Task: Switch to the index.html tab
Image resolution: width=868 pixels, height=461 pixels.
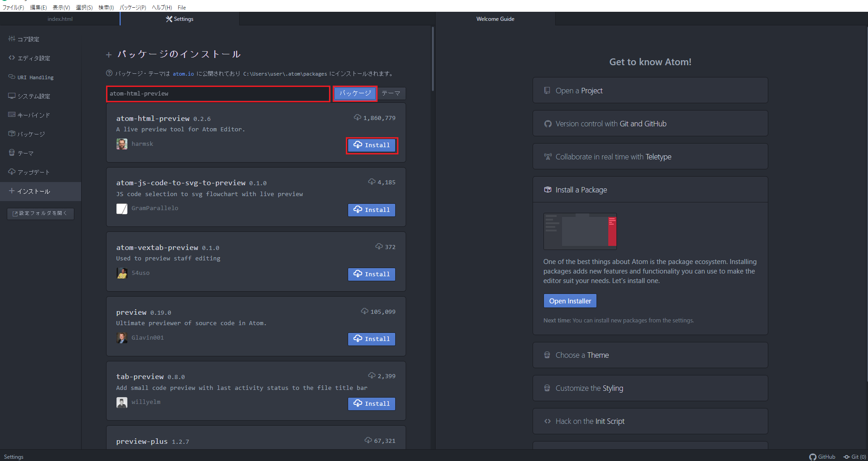Action: point(59,19)
